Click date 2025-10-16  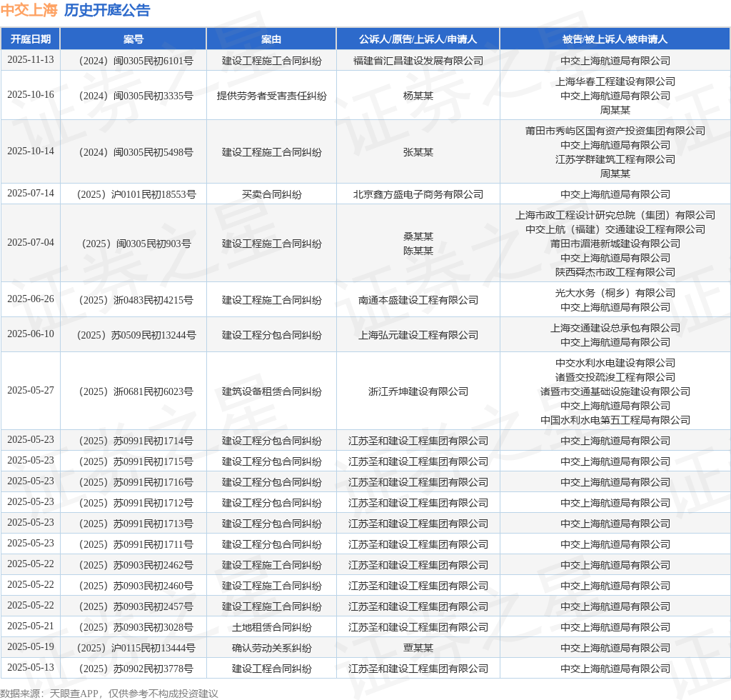[31, 95]
